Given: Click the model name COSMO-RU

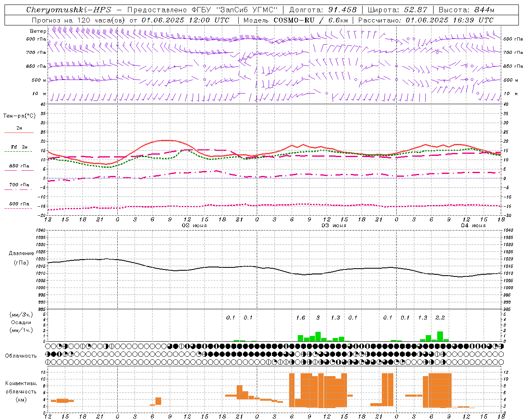Looking at the screenshot, I should [x=294, y=20].
